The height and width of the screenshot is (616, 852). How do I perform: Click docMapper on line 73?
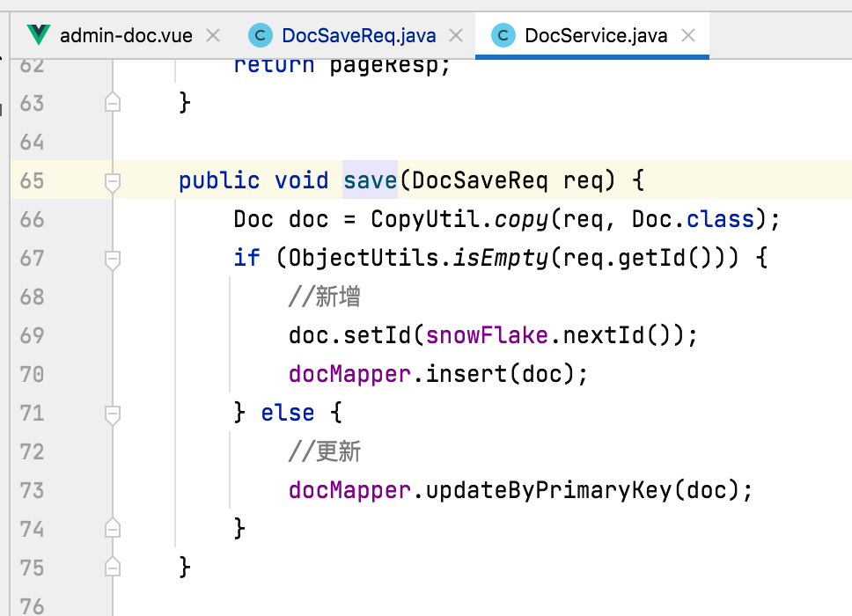coord(350,490)
